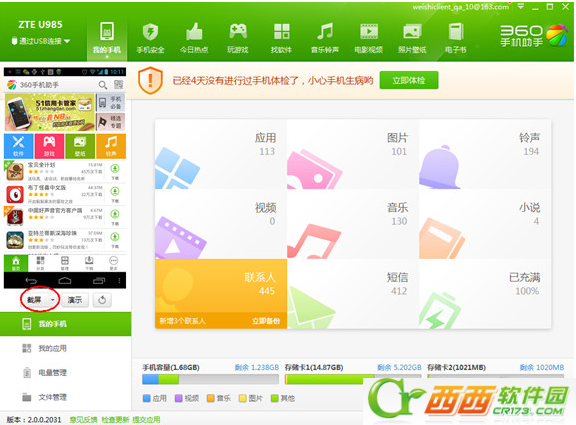The height and width of the screenshot is (425, 576).
Task: Open the 音乐 130 tile
Action: (x=353, y=224)
